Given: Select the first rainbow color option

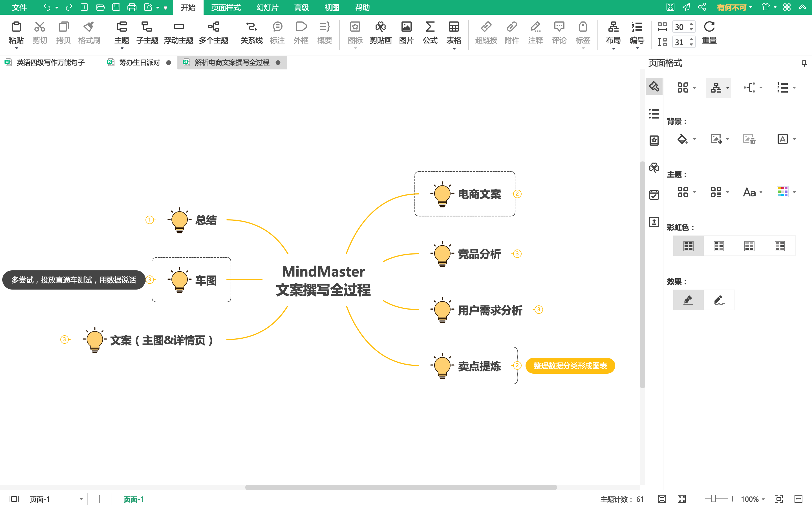Looking at the screenshot, I should tap(688, 246).
